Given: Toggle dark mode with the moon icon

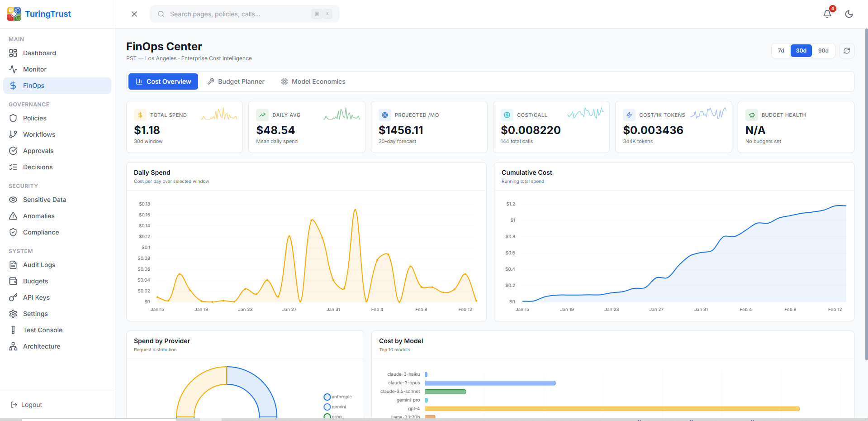Looking at the screenshot, I should [849, 14].
